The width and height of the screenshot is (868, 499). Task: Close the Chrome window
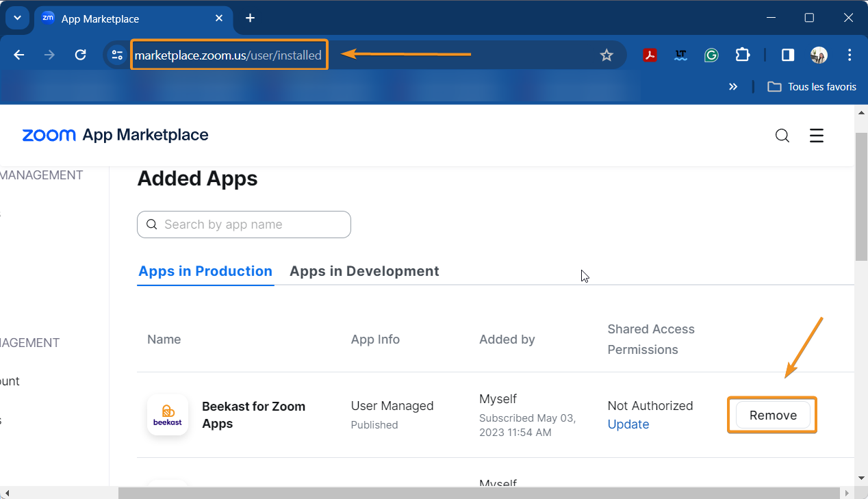pyautogui.click(x=847, y=18)
